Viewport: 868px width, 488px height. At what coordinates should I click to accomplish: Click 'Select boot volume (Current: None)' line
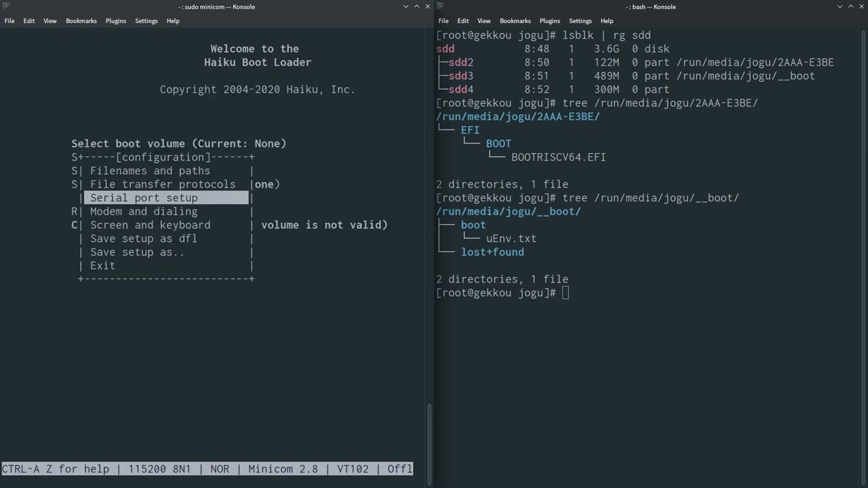tap(179, 144)
